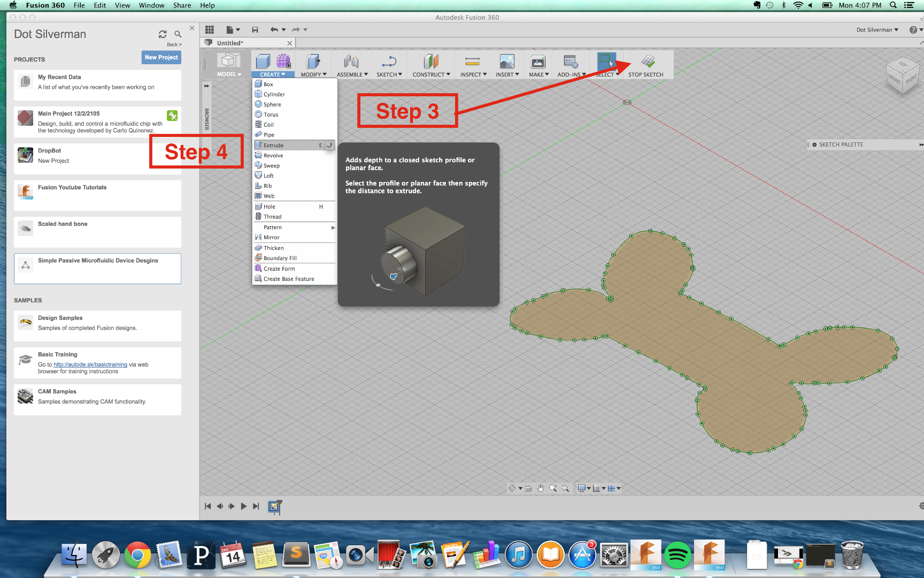The width and height of the screenshot is (924, 578).
Task: Click the Add-Ins scripts icon
Action: 571,61
